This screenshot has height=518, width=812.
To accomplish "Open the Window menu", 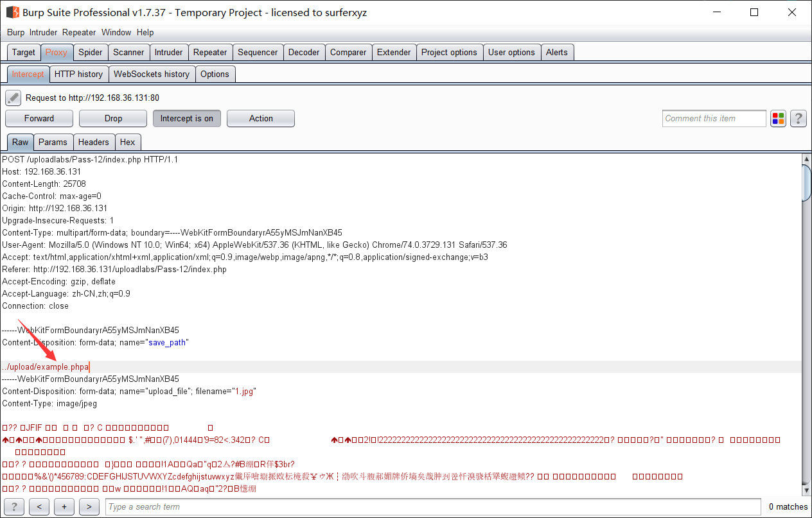I will pyautogui.click(x=116, y=32).
